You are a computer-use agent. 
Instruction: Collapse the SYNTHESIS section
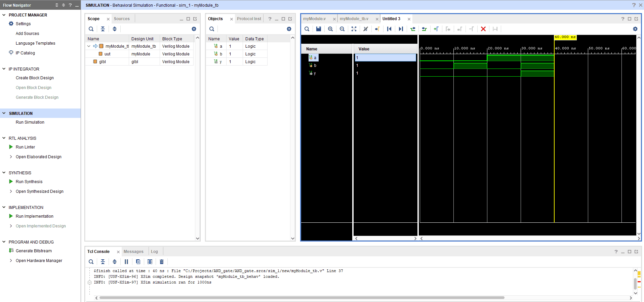coord(4,173)
